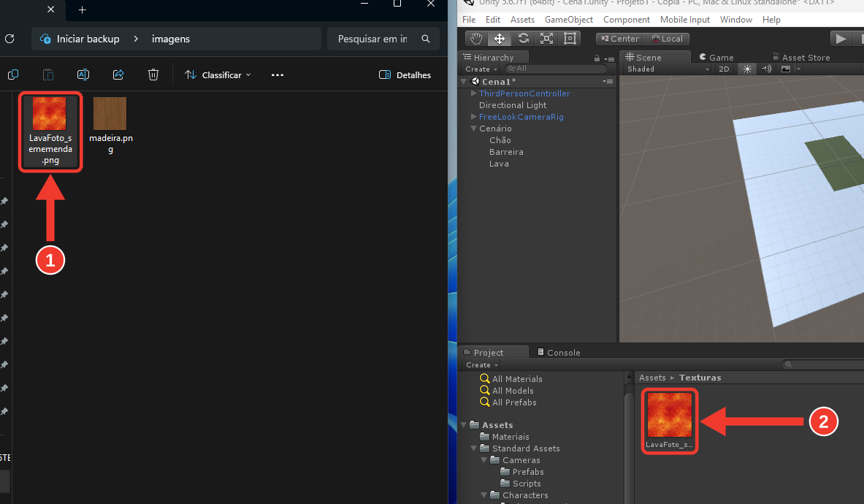The width and height of the screenshot is (864, 504).
Task: Switch to the Asset Store tab
Action: 801,57
